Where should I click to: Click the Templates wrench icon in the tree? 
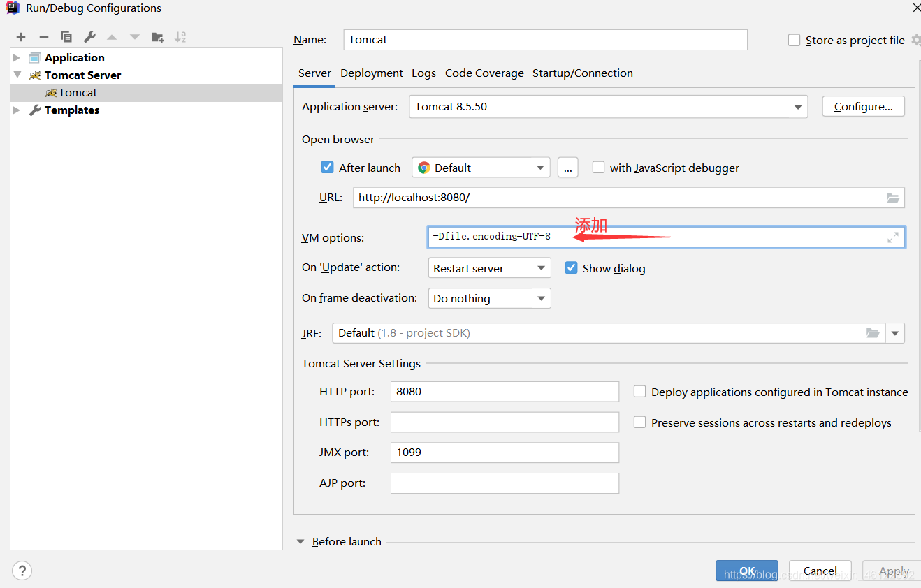[x=35, y=110]
